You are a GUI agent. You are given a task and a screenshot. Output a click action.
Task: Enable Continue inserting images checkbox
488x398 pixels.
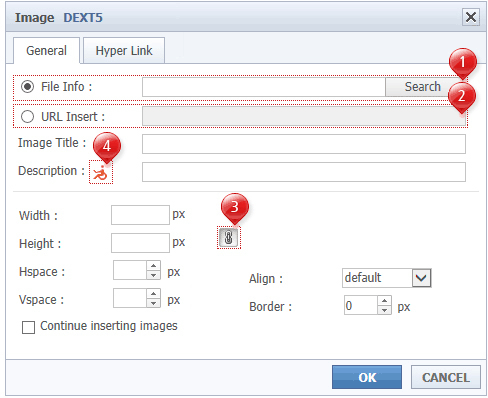point(28,327)
